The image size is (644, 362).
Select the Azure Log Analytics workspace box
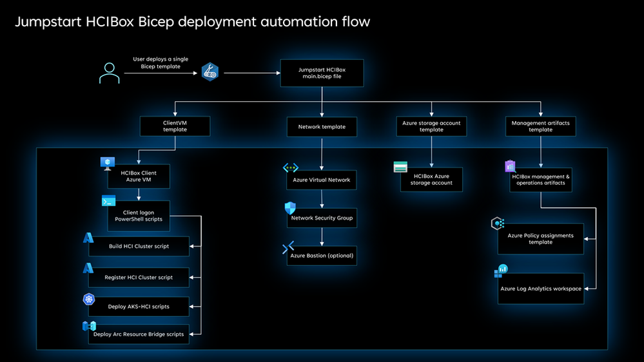point(541,289)
